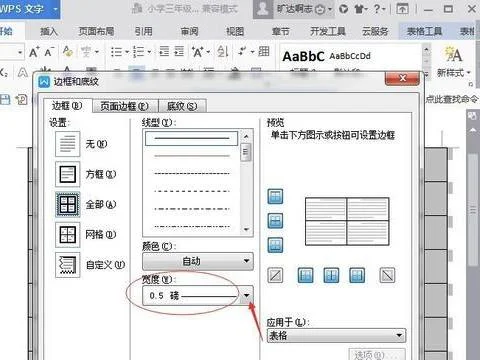Click the user account avatar icon
The image size is (480, 360).
coord(263,9)
